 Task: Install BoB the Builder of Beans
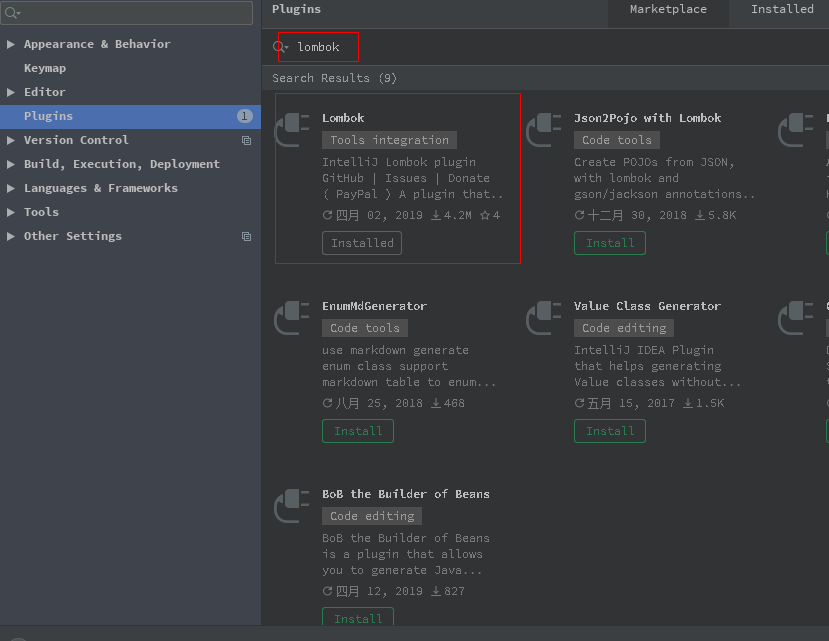click(x=358, y=617)
